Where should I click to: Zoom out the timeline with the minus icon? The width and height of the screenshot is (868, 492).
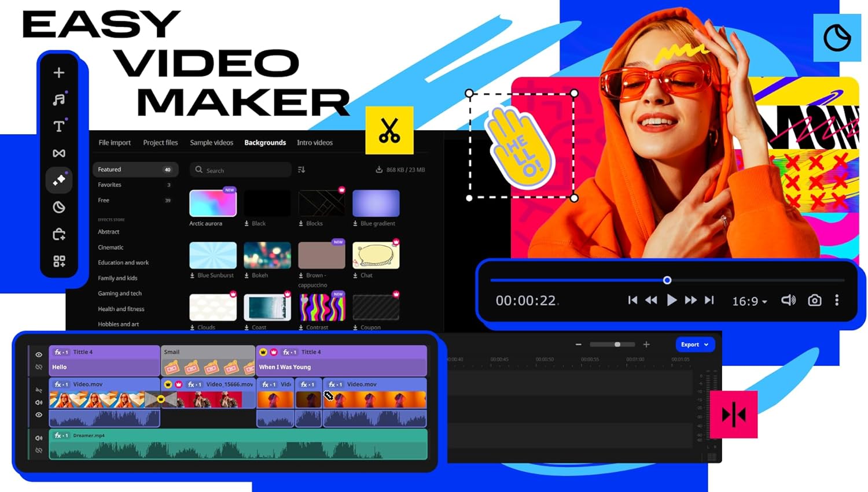578,345
